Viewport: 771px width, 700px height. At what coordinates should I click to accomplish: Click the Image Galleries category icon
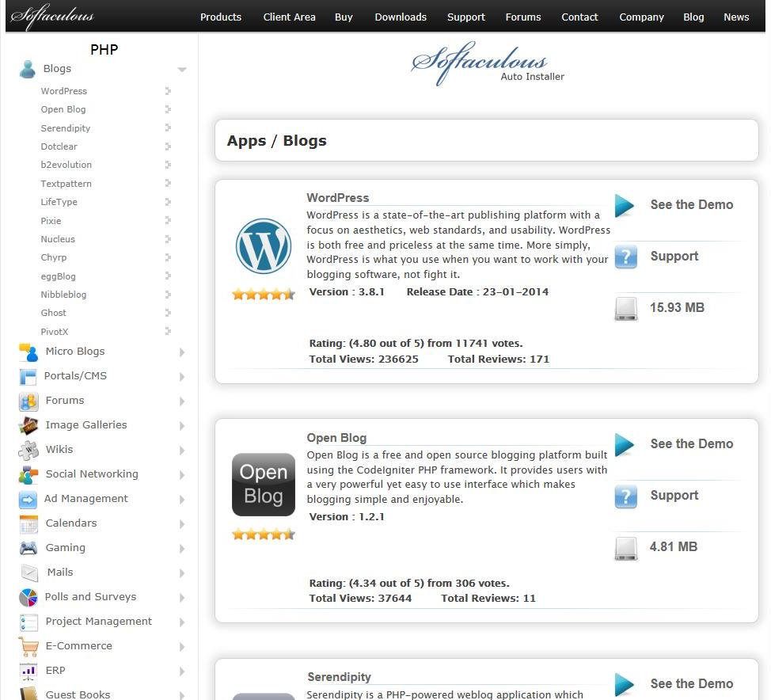[28, 425]
